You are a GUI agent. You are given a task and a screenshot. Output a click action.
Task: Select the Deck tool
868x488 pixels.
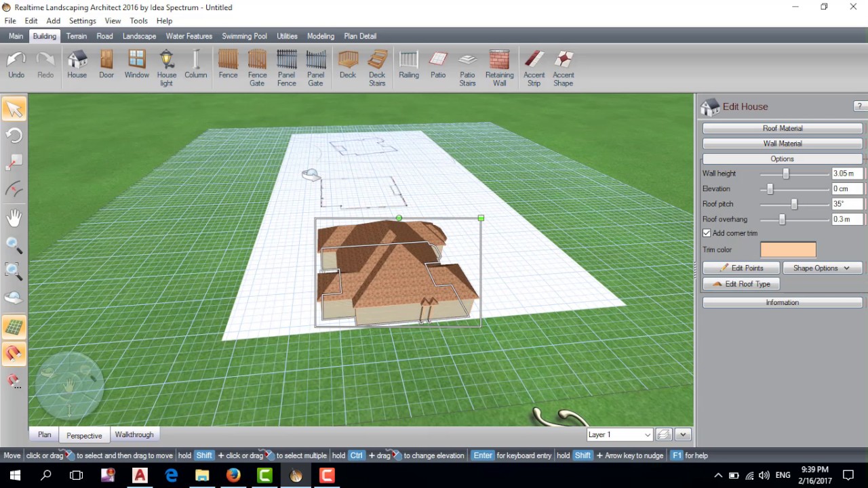[x=348, y=66]
